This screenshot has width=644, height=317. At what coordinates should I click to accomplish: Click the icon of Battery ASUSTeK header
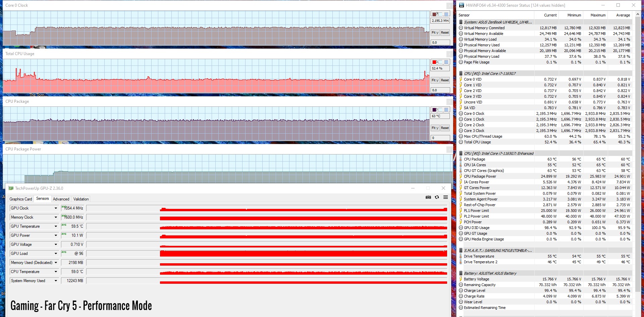point(461,273)
